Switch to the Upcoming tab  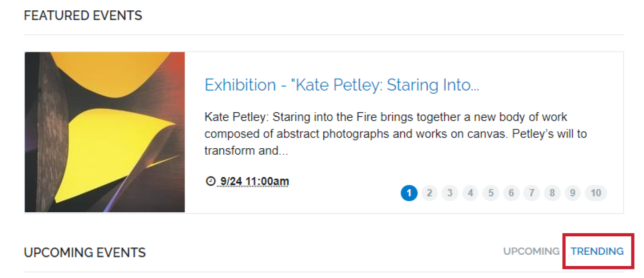pos(532,251)
